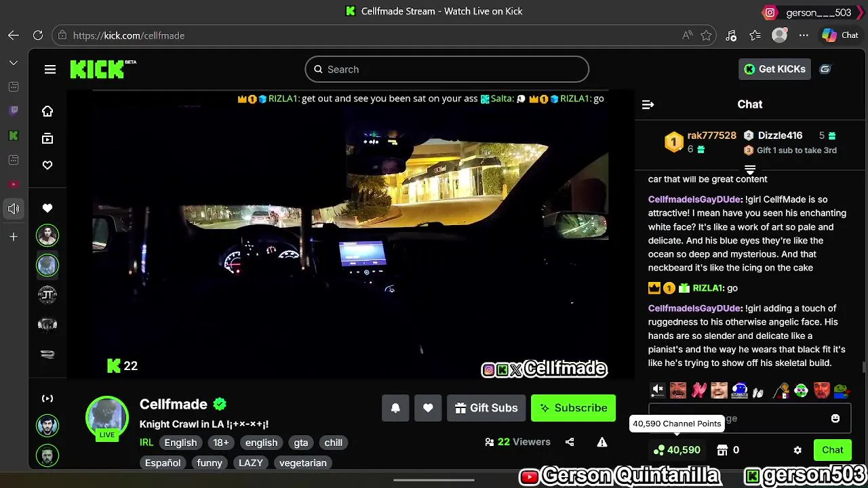
Task: Open the 40,590 channel points balance
Action: pos(677,450)
